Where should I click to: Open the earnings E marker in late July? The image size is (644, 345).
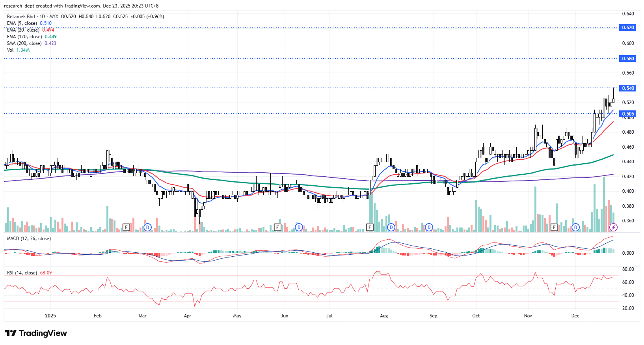[x=370, y=227]
